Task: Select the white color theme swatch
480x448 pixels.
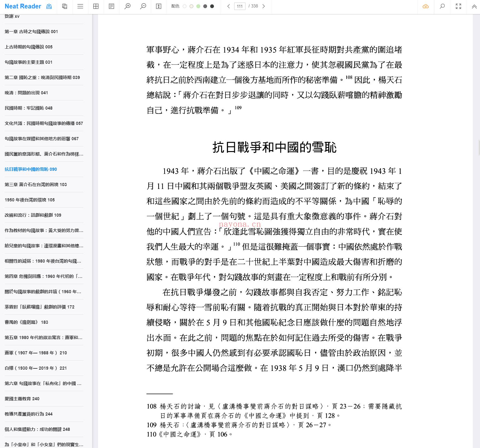Action: [x=185, y=6]
